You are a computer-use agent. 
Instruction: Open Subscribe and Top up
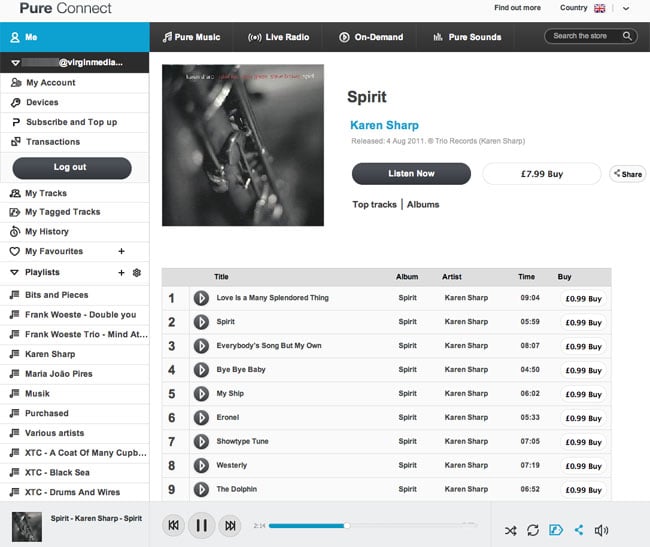point(75,122)
